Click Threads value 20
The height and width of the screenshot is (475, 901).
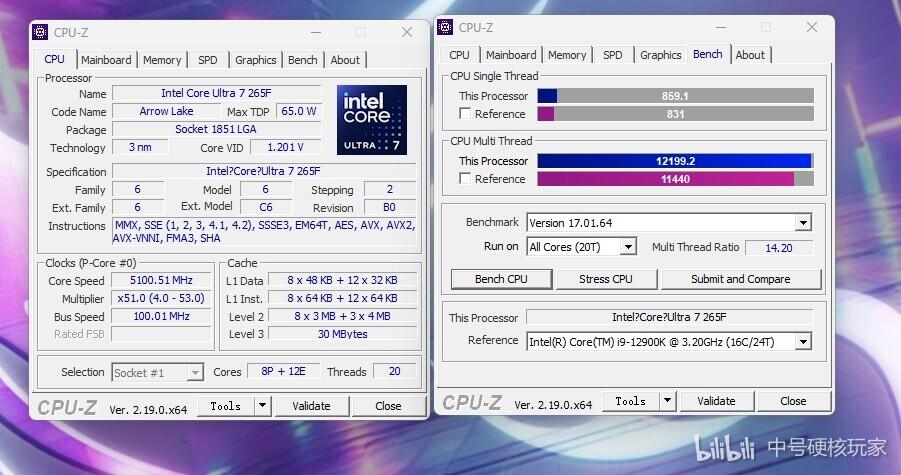click(x=394, y=372)
